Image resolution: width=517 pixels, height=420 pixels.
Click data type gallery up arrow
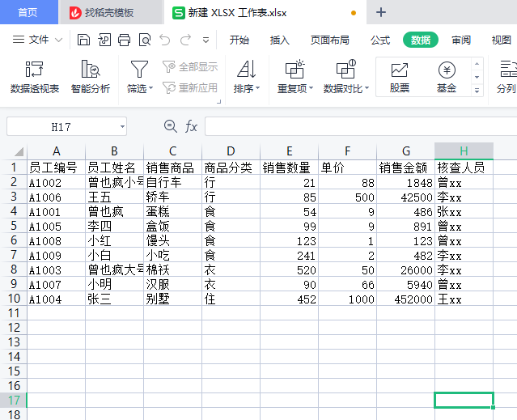click(477, 64)
